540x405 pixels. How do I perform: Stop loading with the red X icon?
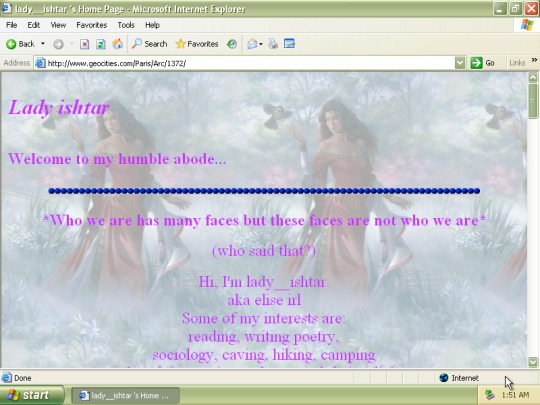(x=84, y=44)
